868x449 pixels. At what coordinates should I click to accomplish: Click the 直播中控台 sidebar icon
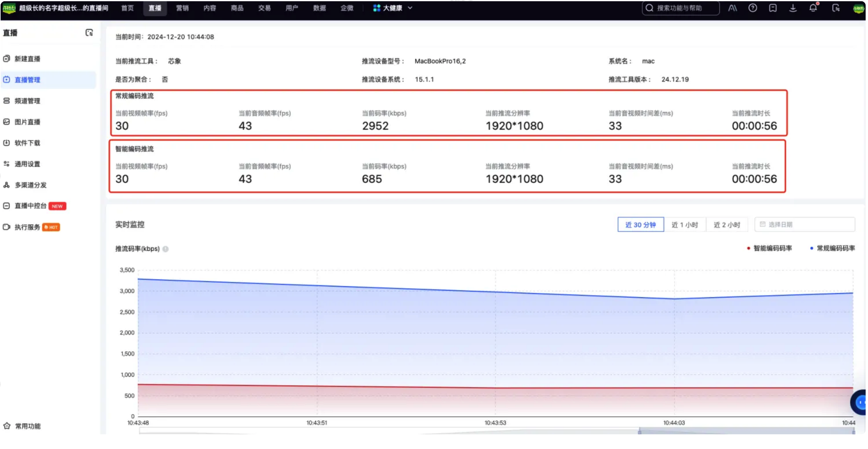click(7, 206)
